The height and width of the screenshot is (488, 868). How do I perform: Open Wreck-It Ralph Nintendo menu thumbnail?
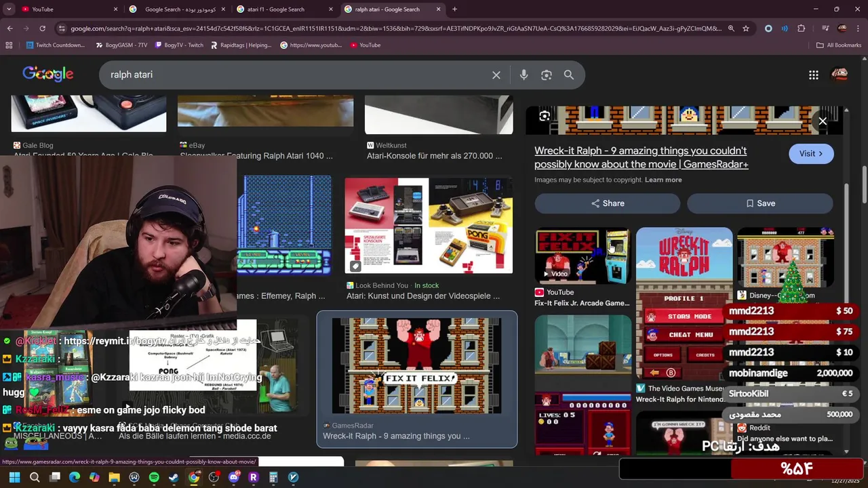pos(684,303)
